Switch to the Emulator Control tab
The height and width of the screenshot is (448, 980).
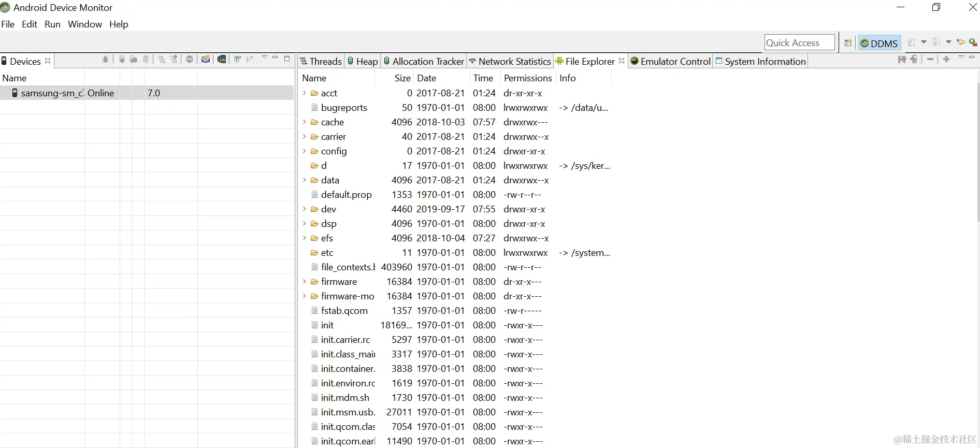pos(670,61)
